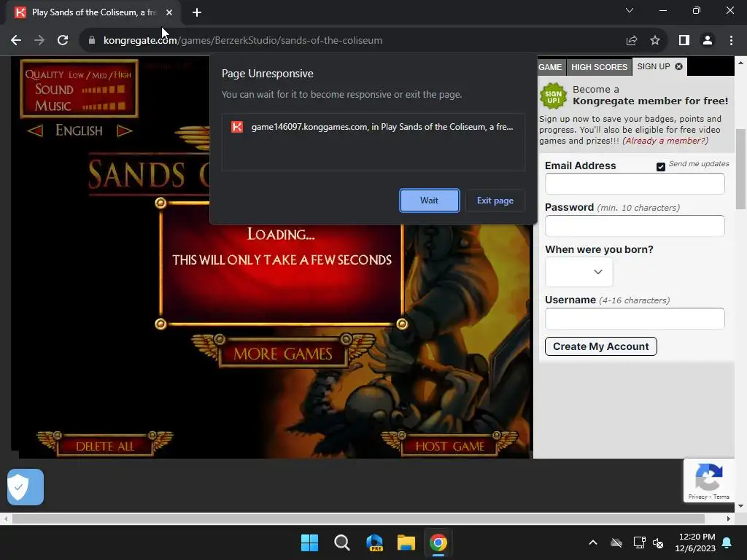Select previous language left arrow
The image size is (747, 560).
pyautogui.click(x=35, y=131)
